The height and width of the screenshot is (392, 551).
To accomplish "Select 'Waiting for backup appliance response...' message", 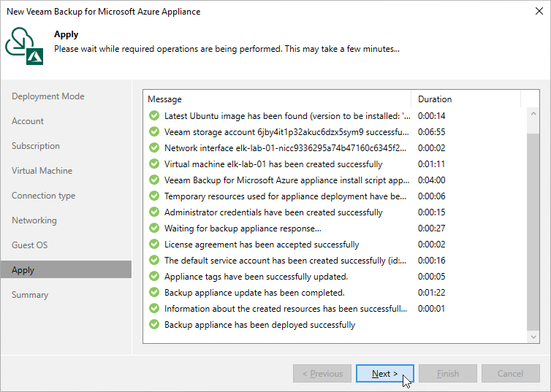I will [x=243, y=228].
